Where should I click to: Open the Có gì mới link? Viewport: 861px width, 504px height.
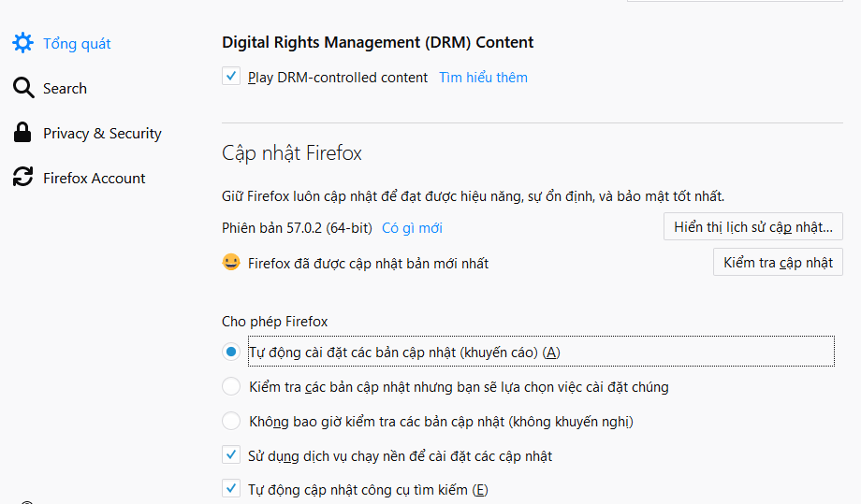pyautogui.click(x=412, y=228)
